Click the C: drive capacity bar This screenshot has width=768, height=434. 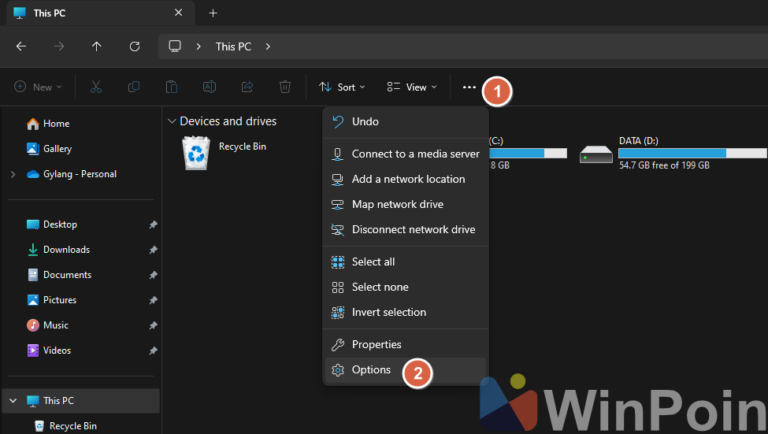[528, 153]
